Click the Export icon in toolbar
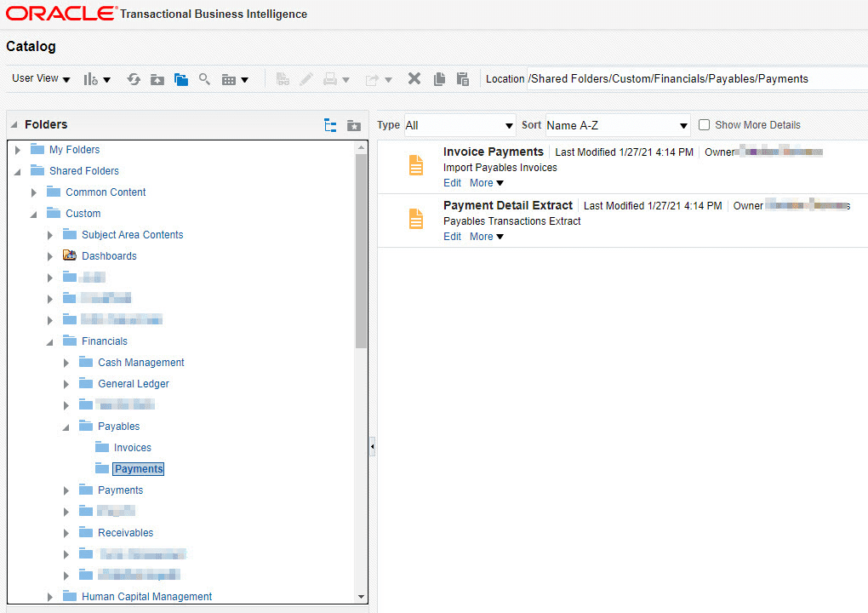Viewport: 868px width, 613px height. (x=372, y=80)
